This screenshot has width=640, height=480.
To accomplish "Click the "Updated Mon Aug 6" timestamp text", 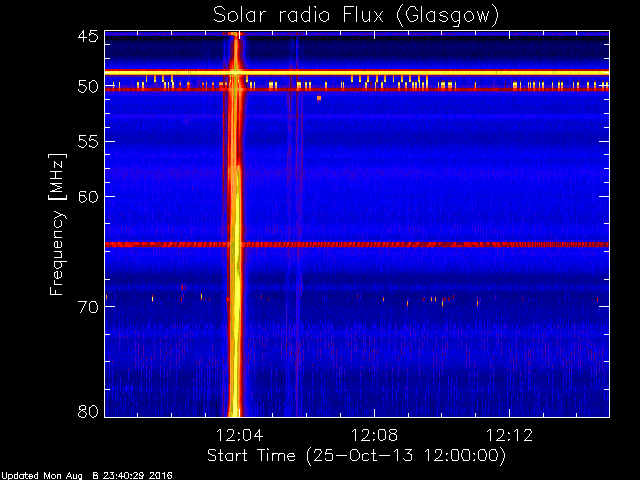I will (87, 476).
